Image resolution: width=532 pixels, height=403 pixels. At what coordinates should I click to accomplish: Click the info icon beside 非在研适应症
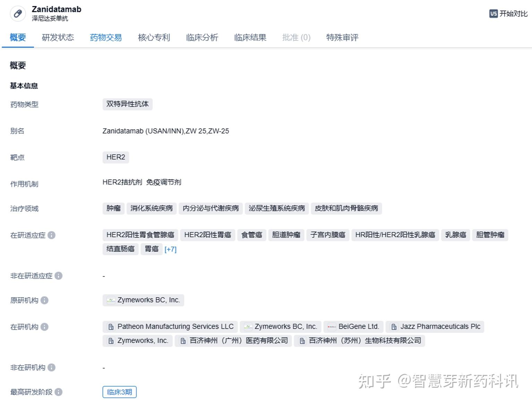pos(59,276)
